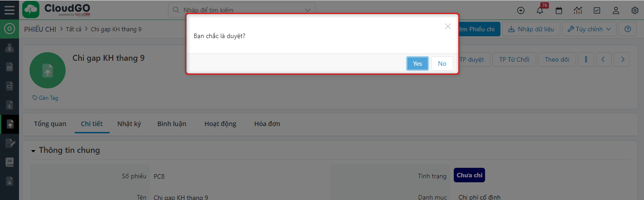The width and height of the screenshot is (644, 200).
Task: Open the reports chart icon
Action: [x=578, y=10]
